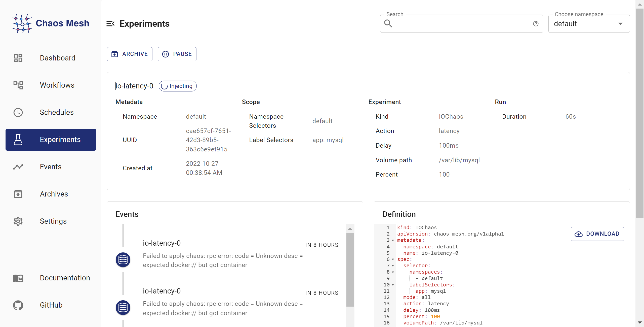Open the Events trend-line icon
This screenshot has height=327, width=644.
18,167
